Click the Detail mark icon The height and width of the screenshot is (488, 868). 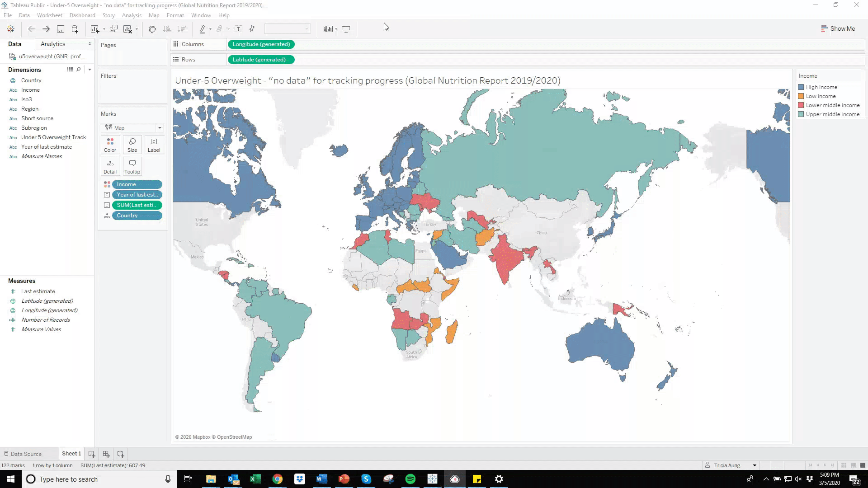click(x=110, y=166)
